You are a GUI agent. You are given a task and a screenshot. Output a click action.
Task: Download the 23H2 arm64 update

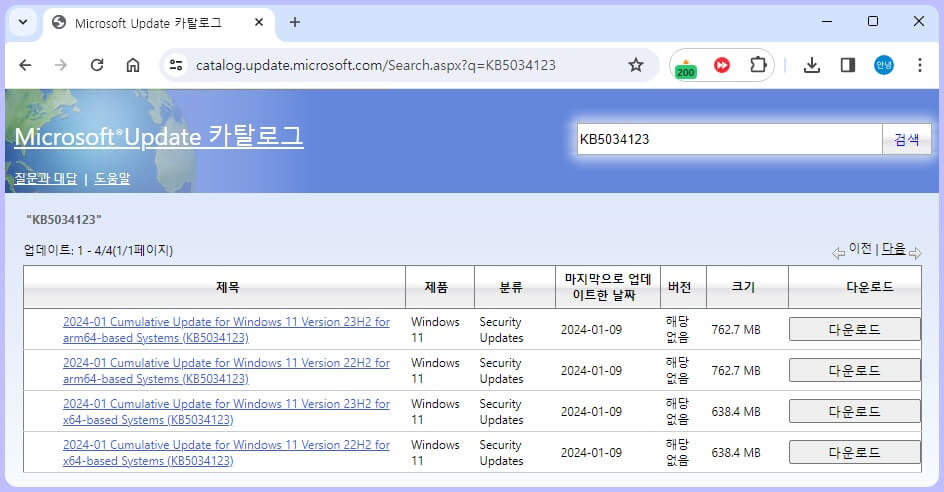[x=854, y=329]
